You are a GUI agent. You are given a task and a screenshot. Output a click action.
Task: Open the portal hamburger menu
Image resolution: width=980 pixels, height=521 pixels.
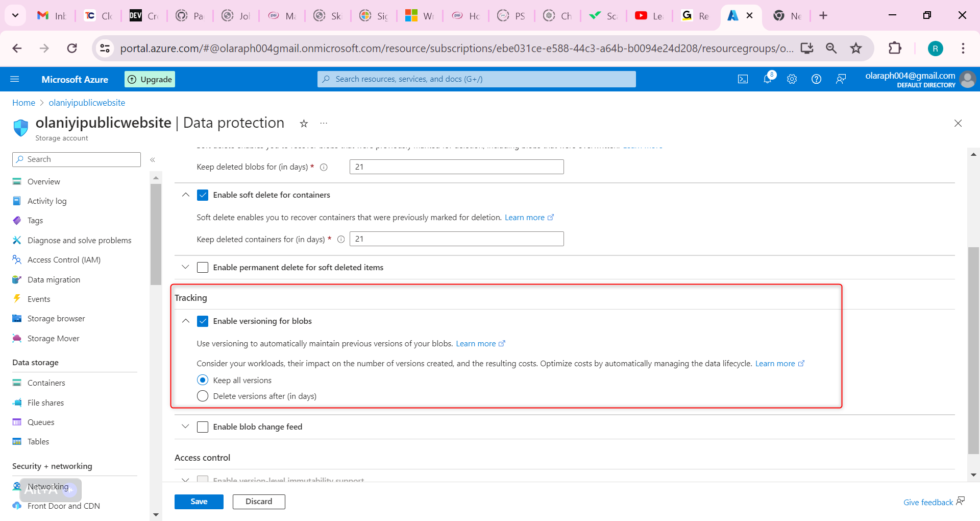click(15, 79)
